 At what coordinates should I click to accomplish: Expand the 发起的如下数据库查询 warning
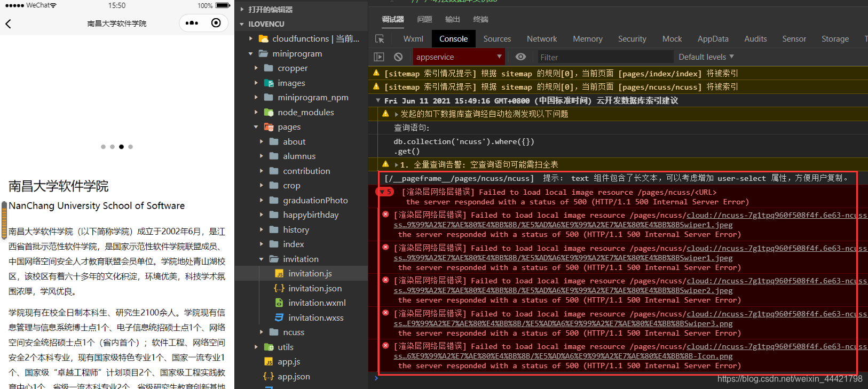pos(397,114)
